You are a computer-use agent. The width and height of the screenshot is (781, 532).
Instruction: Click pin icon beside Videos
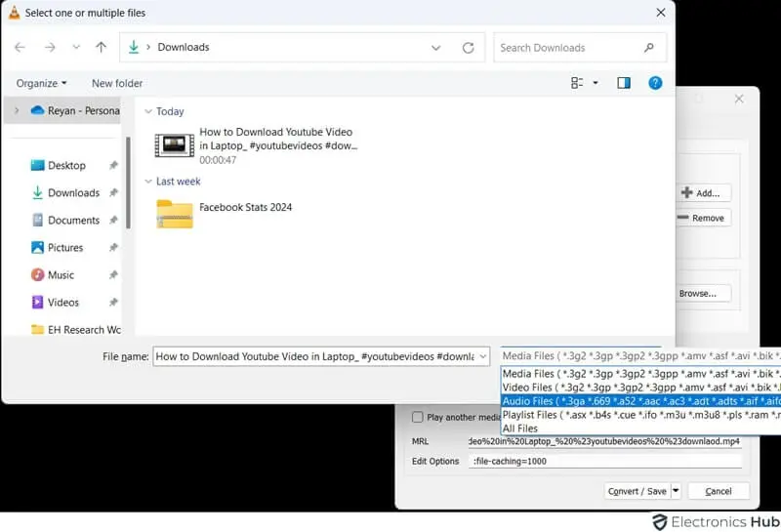click(113, 303)
